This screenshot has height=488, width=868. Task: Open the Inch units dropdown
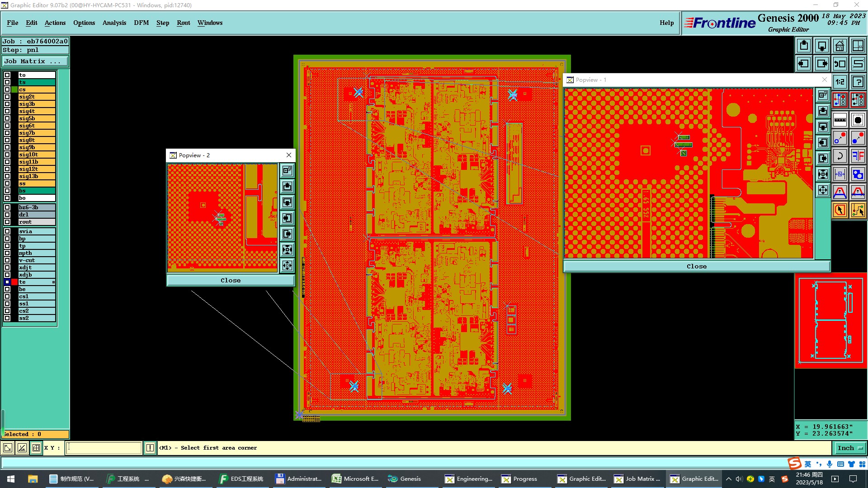tap(850, 448)
